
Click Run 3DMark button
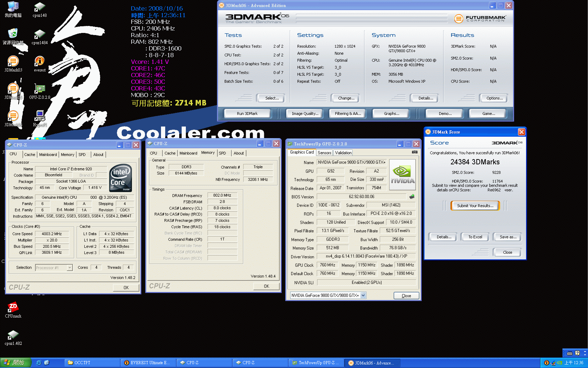(x=247, y=114)
